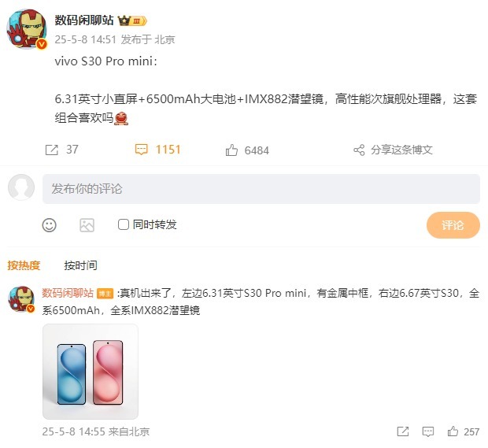Image resolution: width=488 pixels, height=448 pixels.
Task: Click the 发布你的评论 comment input field
Action: [x=261, y=189]
